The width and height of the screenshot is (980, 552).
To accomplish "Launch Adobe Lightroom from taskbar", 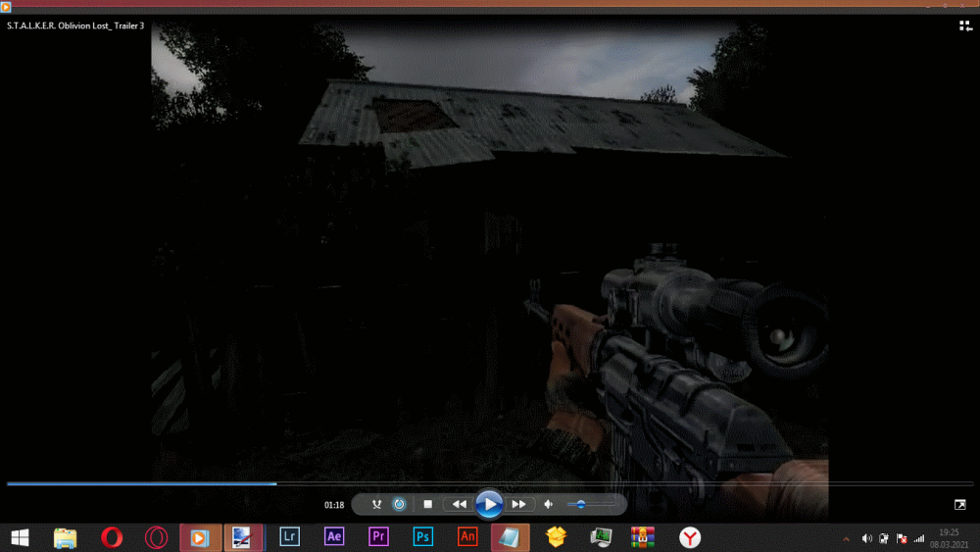I will click(289, 537).
